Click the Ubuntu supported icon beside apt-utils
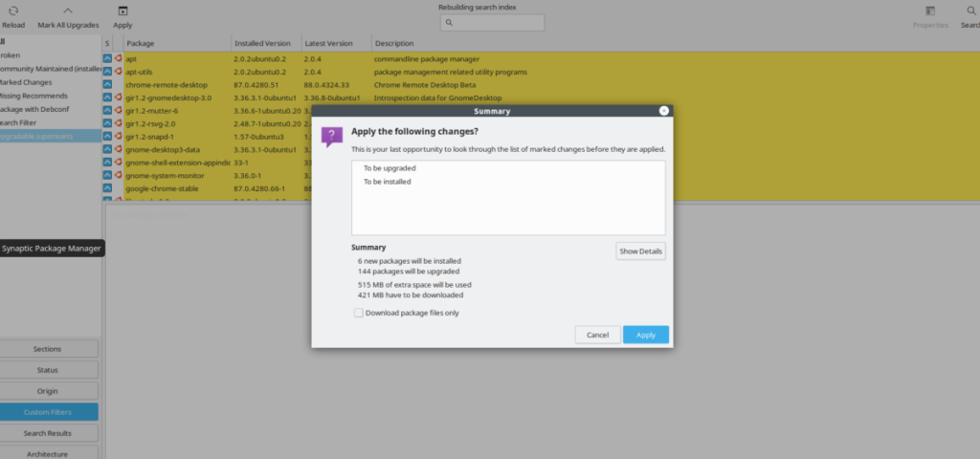The height and width of the screenshot is (459, 980). pos(119,72)
